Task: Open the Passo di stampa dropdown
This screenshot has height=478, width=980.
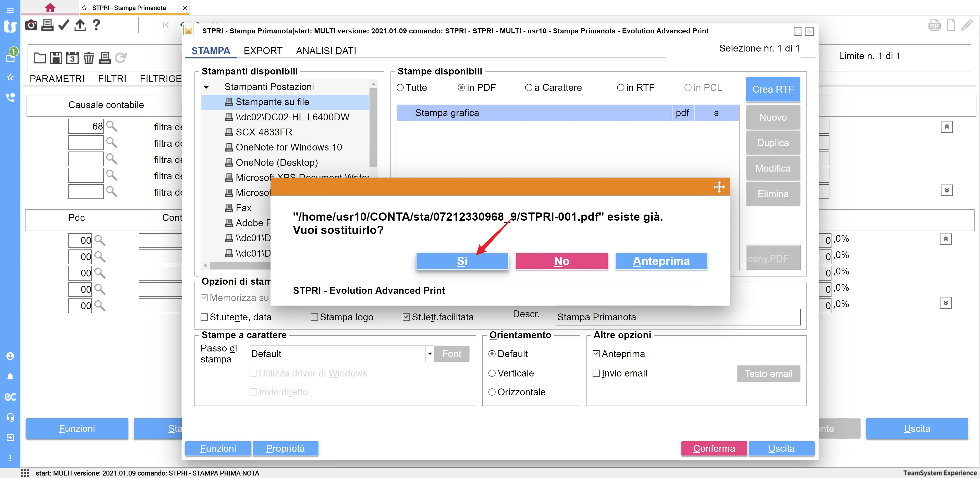Action: (x=430, y=354)
